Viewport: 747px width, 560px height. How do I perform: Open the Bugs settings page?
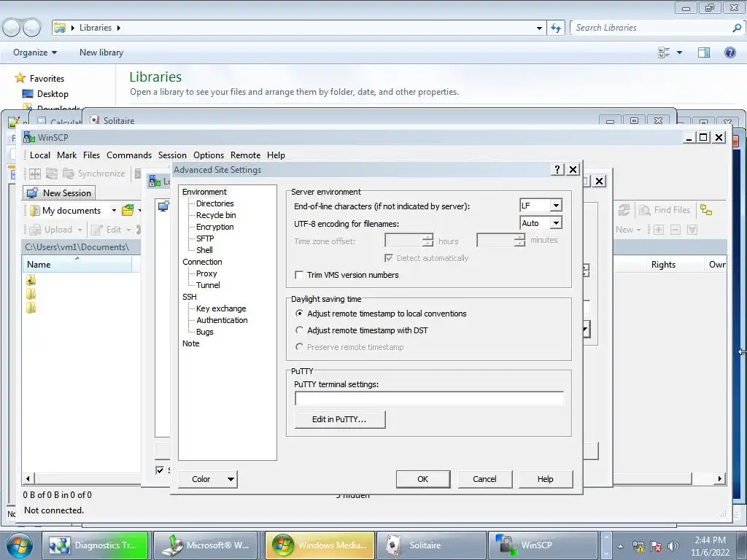(x=204, y=332)
